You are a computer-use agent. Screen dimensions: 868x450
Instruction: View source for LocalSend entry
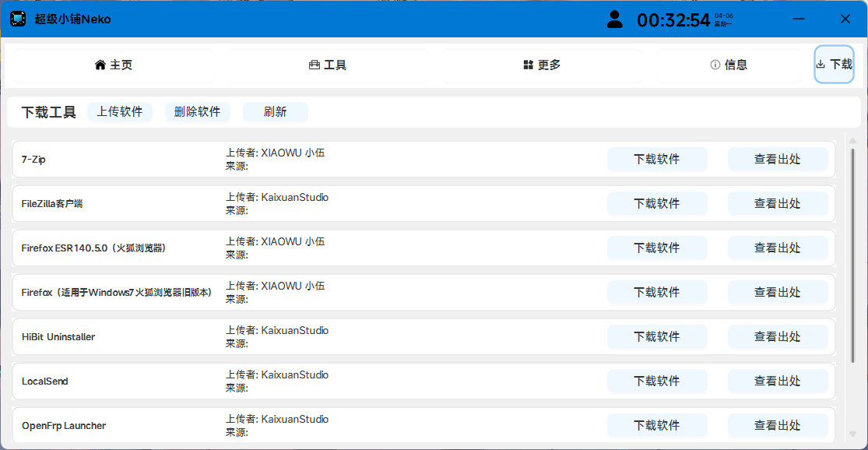[x=777, y=381]
